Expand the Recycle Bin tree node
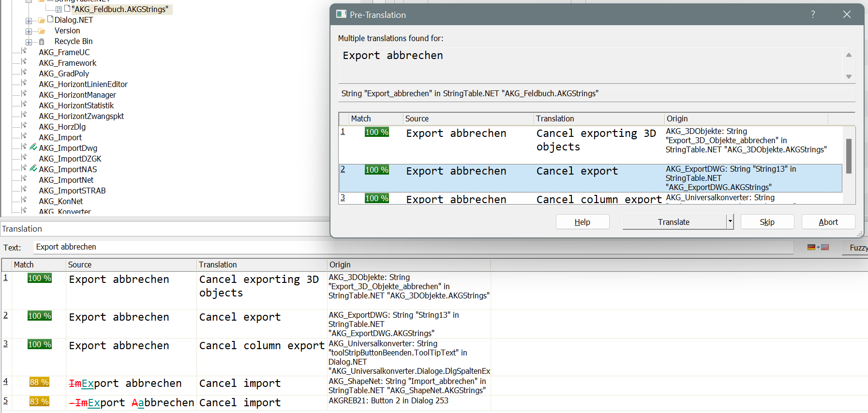Image resolution: width=868 pixels, height=413 pixels. coord(29,42)
